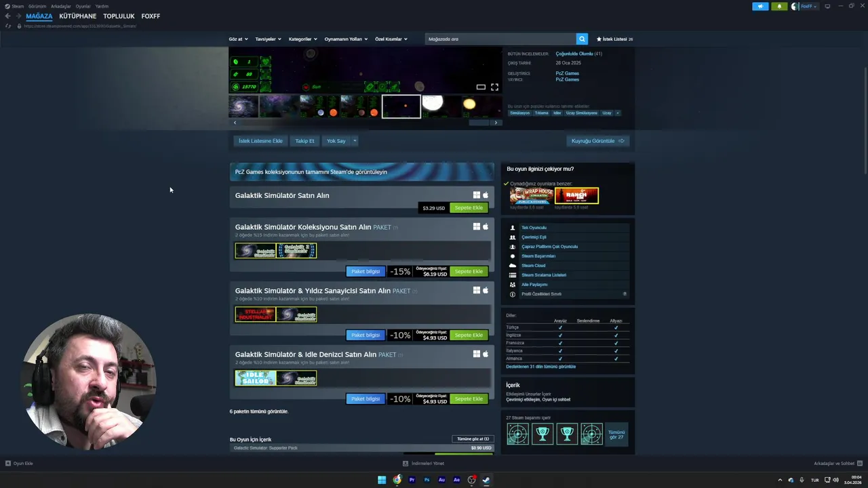Add Koleksiyonu bundle at $6.19 to cart
Image resolution: width=868 pixels, height=488 pixels.
[x=469, y=272]
